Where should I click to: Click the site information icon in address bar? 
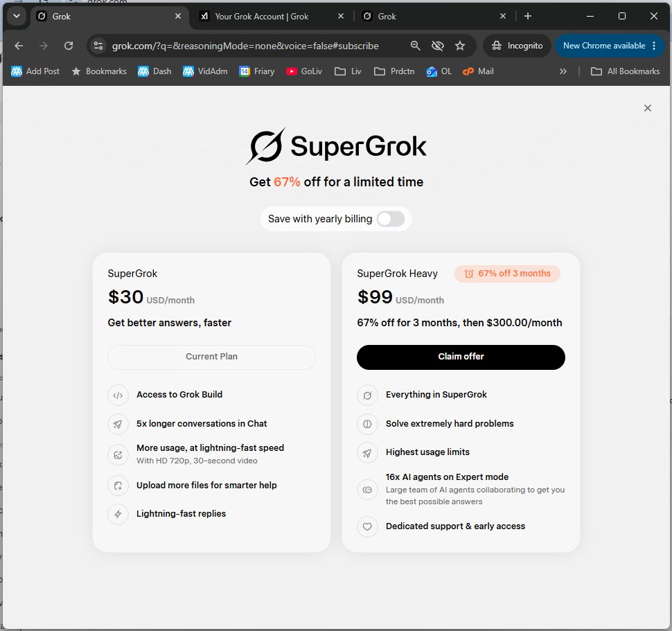(x=98, y=46)
